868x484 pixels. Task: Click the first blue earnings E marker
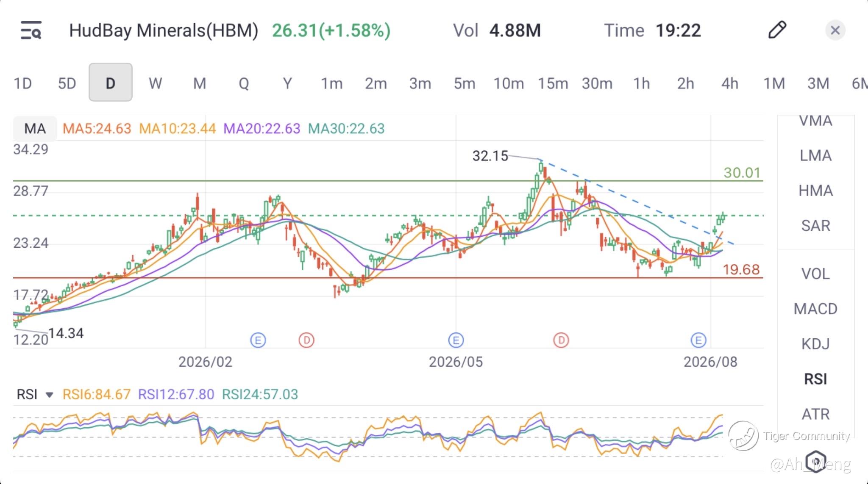coord(258,340)
